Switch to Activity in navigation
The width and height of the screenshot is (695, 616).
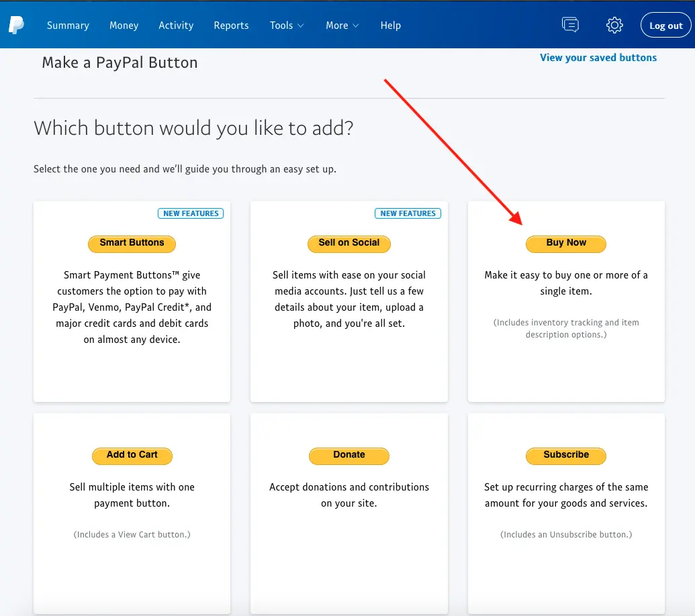pos(176,25)
